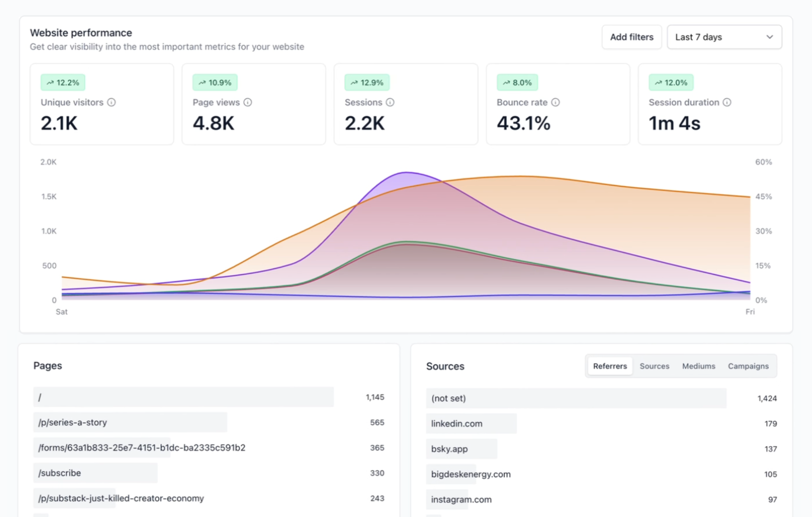Click the info icon next to Sessions

pyautogui.click(x=389, y=102)
